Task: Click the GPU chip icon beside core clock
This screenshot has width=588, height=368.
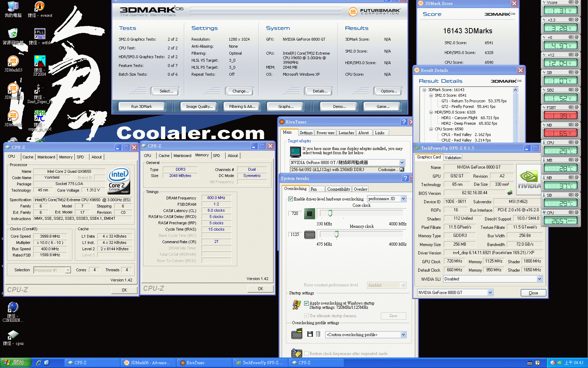Action: tap(309, 213)
